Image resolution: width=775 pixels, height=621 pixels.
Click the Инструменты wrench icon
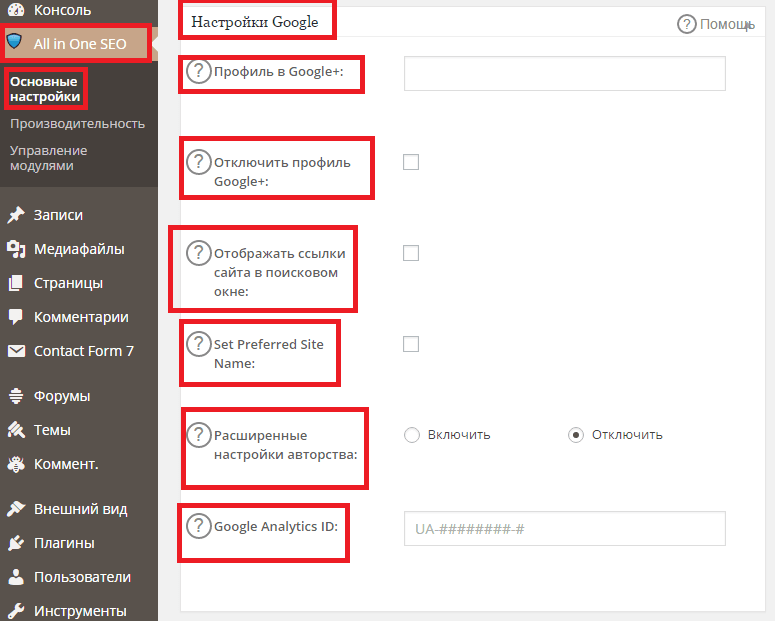click(x=16, y=611)
